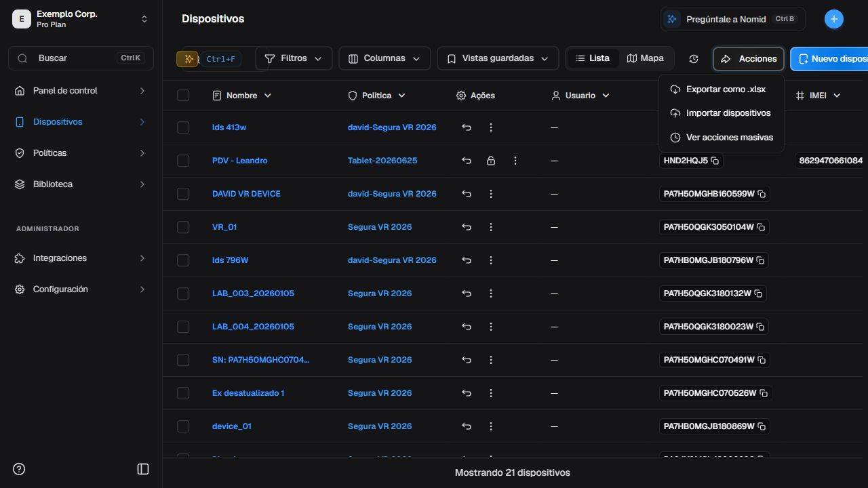Select the VR_01 device checkbox
868x488 pixels.
pyautogui.click(x=183, y=227)
